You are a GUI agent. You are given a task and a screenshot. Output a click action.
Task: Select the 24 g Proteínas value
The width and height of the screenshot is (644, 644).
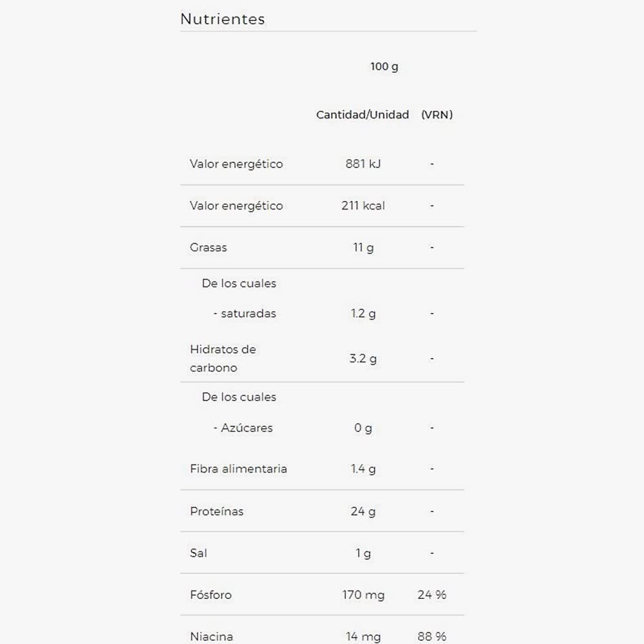[x=363, y=511]
